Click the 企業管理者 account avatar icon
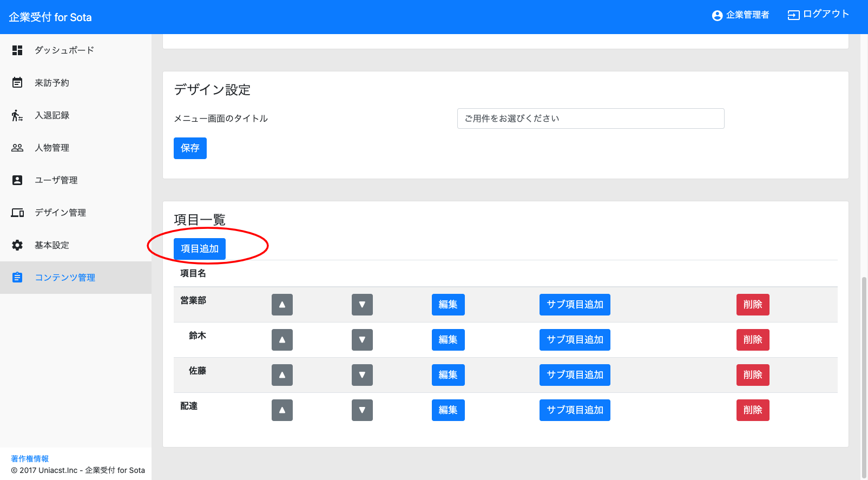Viewport: 868px width, 480px height. pos(718,16)
